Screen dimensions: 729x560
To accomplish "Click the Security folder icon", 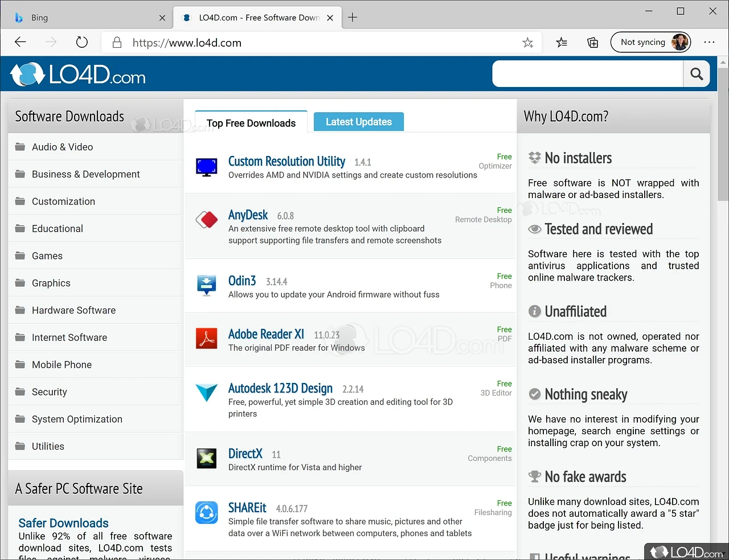I will [20, 392].
